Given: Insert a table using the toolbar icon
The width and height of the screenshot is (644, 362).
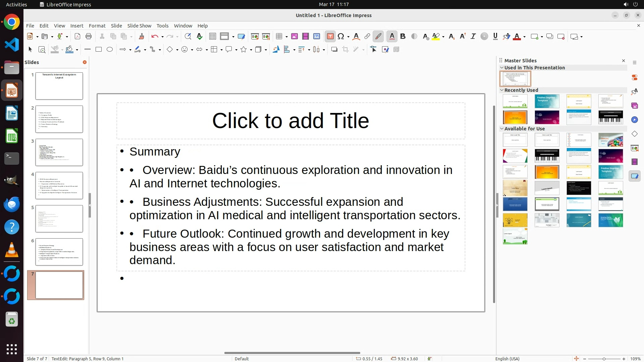Looking at the screenshot, I should [279, 37].
